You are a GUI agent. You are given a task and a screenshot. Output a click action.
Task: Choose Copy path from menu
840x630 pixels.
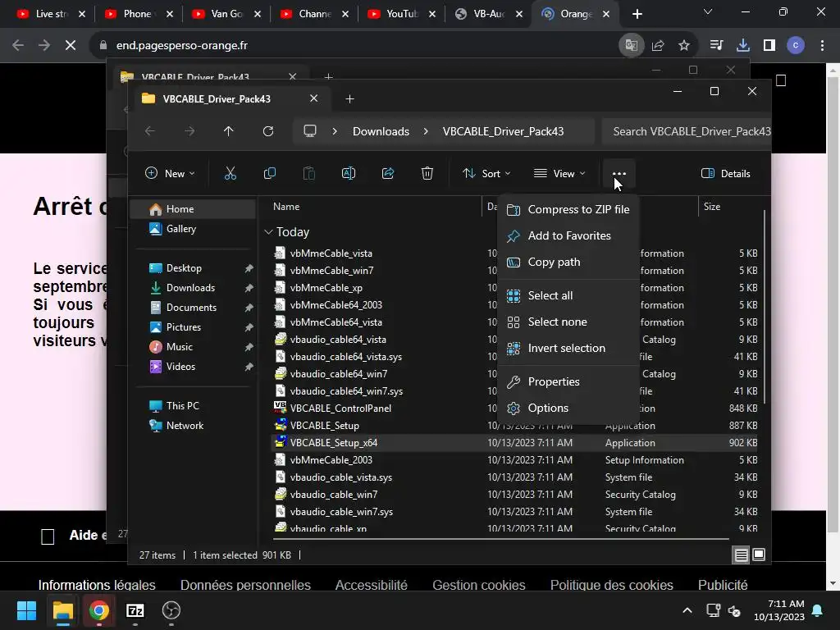(568, 262)
